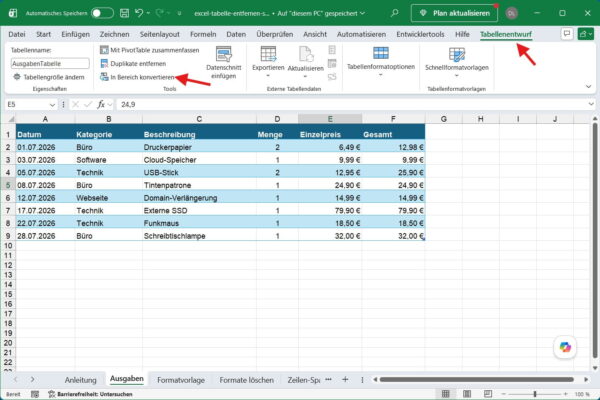Click the Copilot floating icon
The width and height of the screenshot is (600, 400).
(565, 347)
